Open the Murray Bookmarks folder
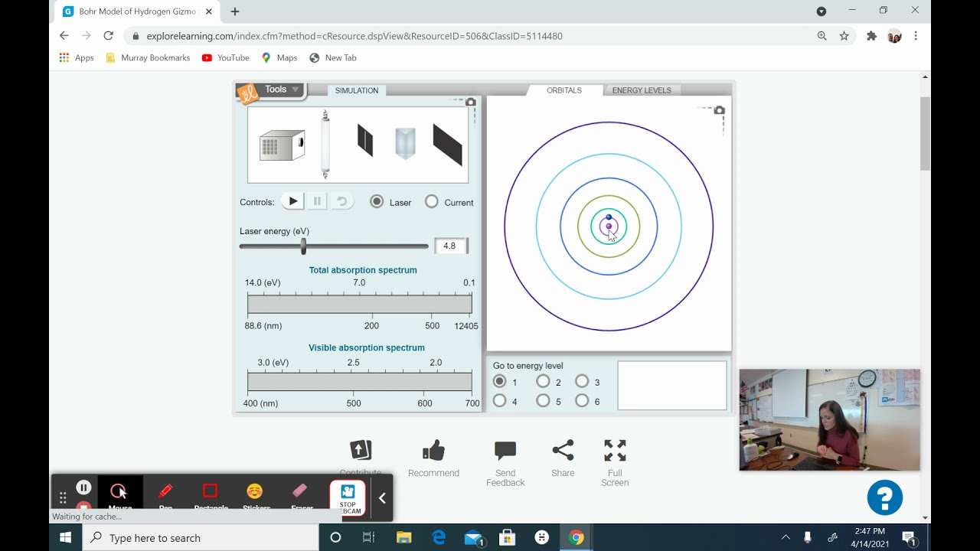The height and width of the screenshot is (551, 980). (x=148, y=57)
